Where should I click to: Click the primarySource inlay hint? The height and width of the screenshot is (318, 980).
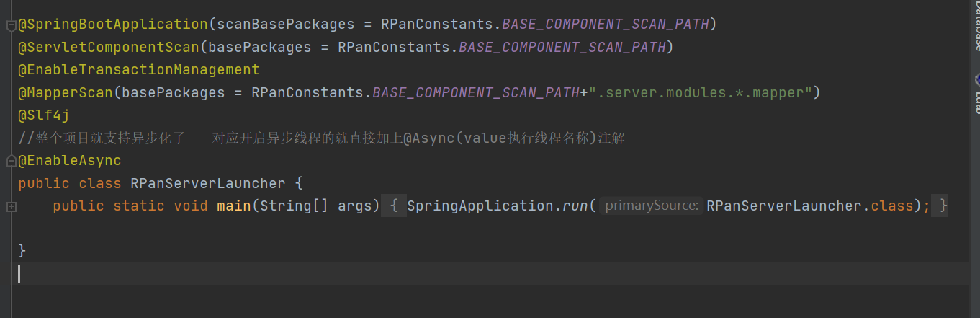(x=651, y=206)
